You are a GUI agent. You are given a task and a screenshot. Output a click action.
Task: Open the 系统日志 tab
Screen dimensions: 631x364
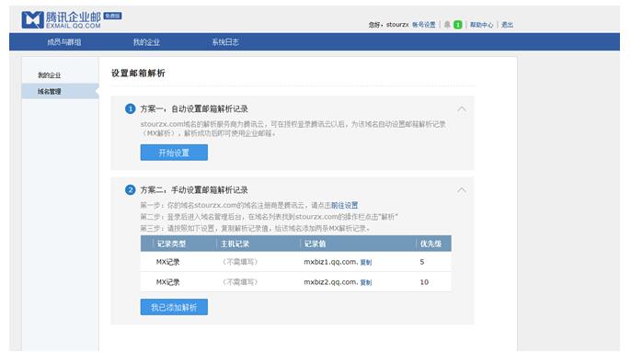tap(225, 42)
